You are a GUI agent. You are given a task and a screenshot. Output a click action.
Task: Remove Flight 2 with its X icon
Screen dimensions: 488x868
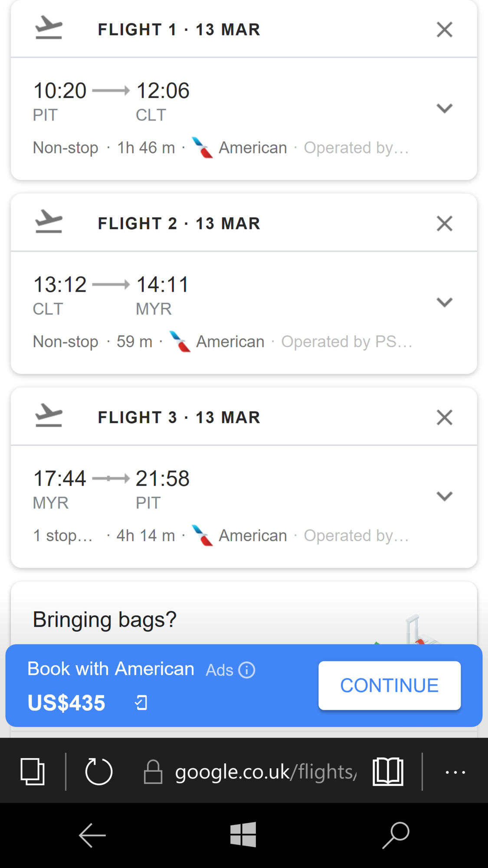tap(444, 224)
